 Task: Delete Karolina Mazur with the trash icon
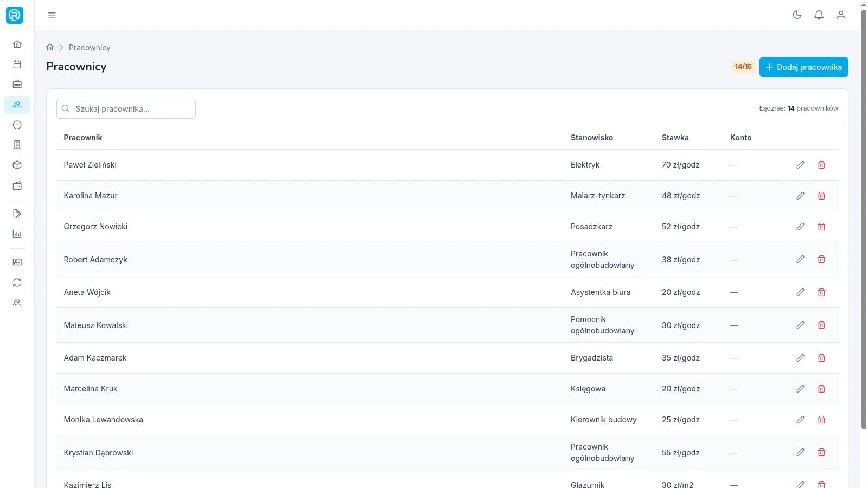click(821, 196)
